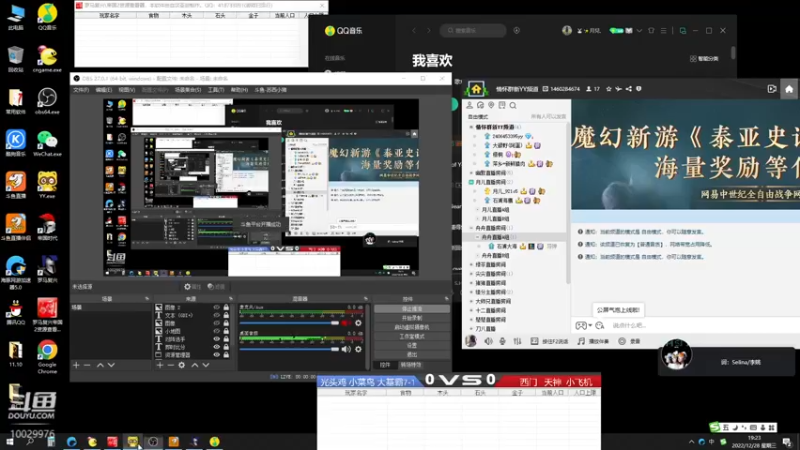Click YY chat message input field
The height and width of the screenshot is (450, 800).
(702, 326)
